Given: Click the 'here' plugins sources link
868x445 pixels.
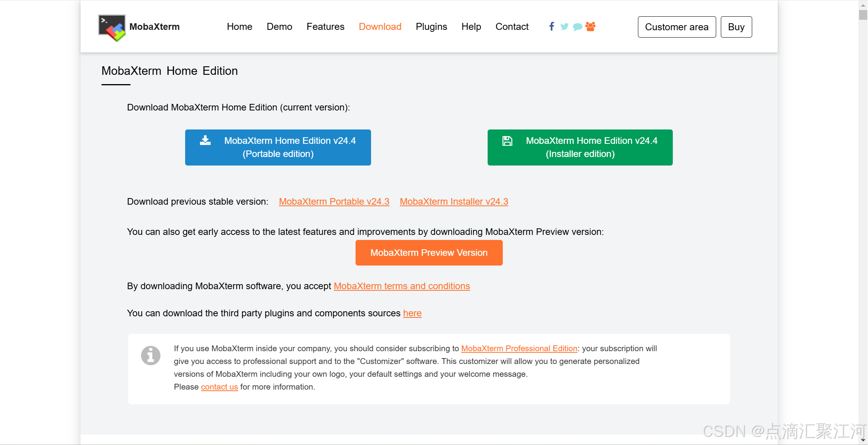Looking at the screenshot, I should [x=412, y=313].
